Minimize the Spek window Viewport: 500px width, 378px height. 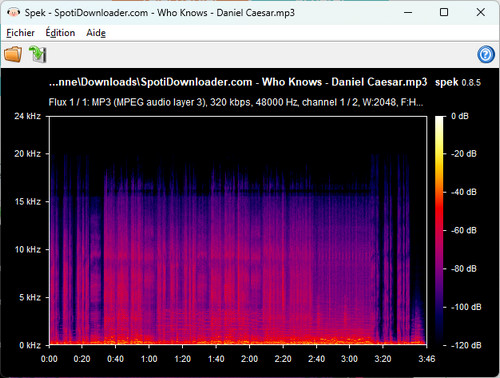pyautogui.click(x=408, y=13)
